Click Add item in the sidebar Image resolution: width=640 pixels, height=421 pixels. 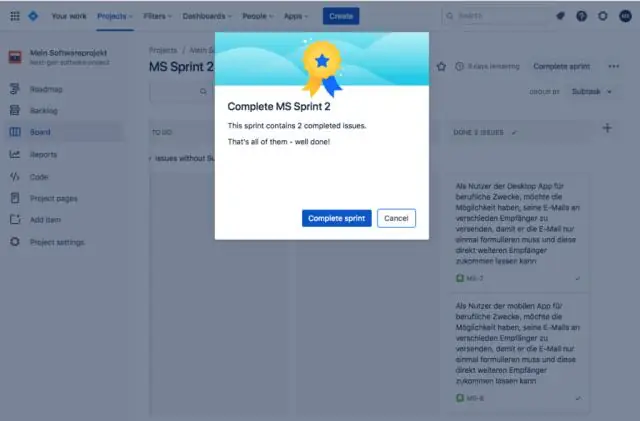(45, 220)
